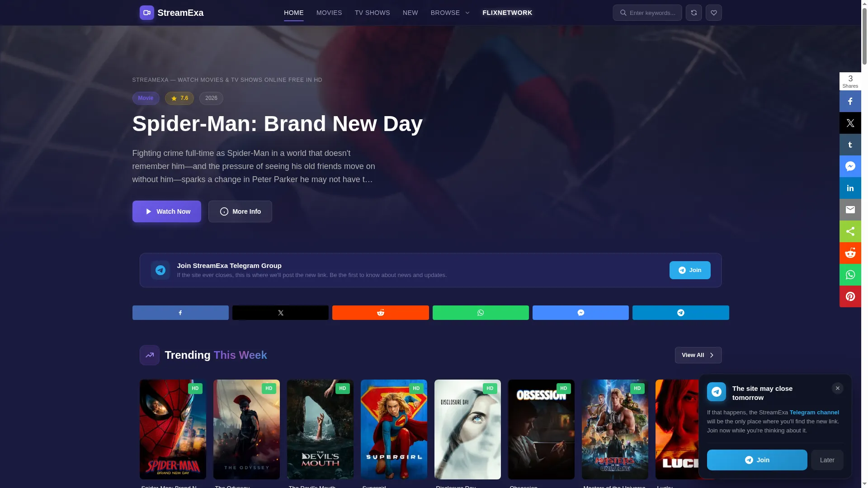
Task: Open the HOME tab
Action: click(294, 13)
